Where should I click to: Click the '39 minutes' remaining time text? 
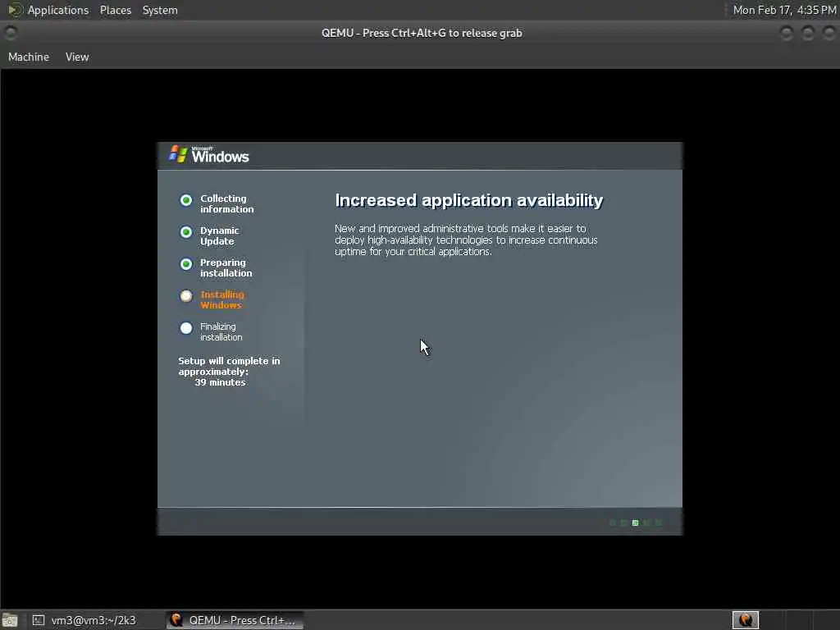tap(220, 382)
